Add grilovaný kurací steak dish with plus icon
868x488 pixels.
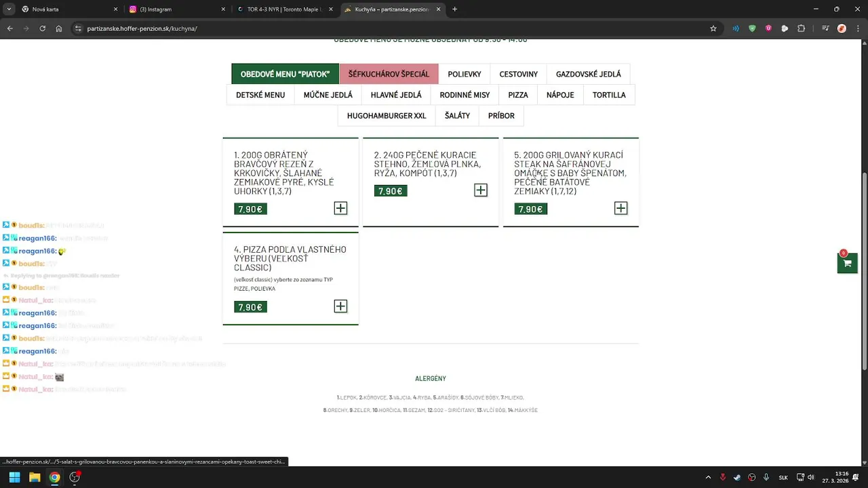[x=620, y=208]
